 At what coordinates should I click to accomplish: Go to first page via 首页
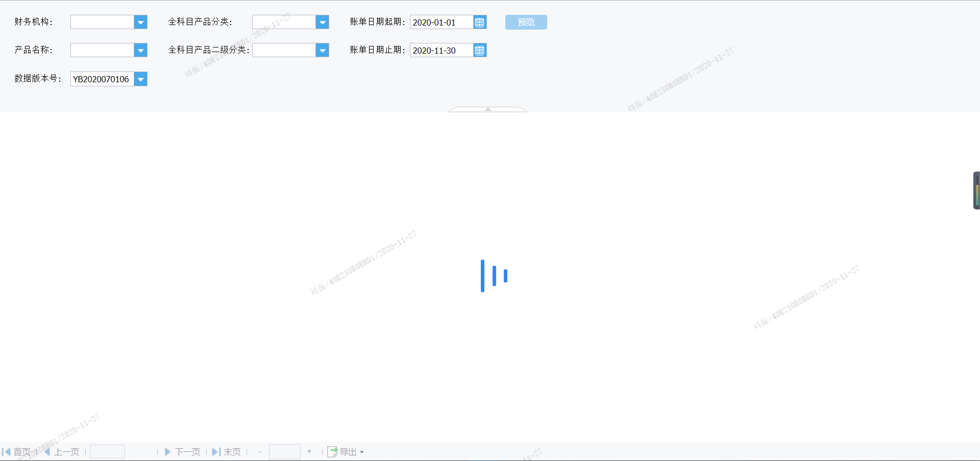pos(16,452)
